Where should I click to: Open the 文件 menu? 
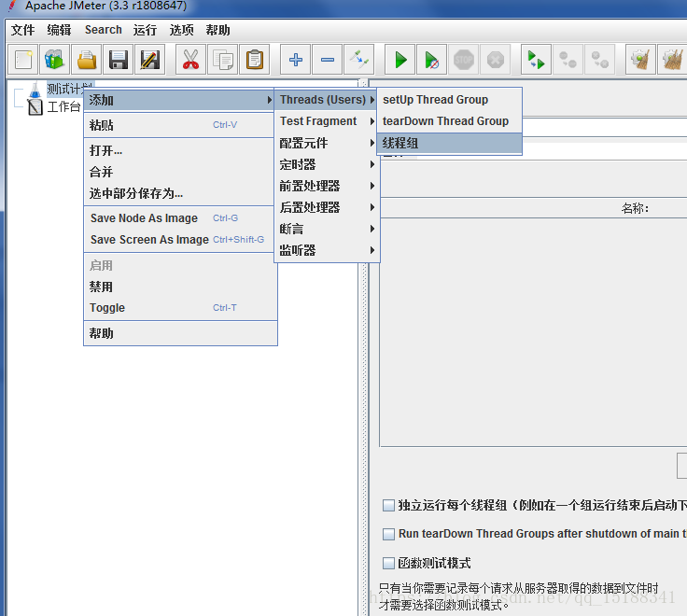(22, 30)
